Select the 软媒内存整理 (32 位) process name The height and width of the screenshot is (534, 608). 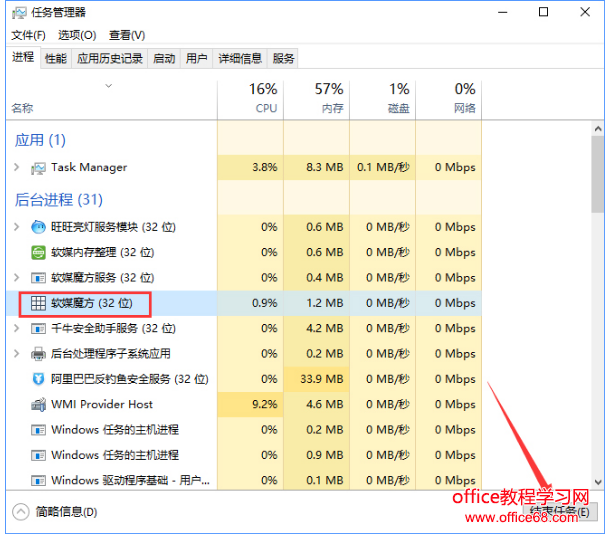pos(103,252)
